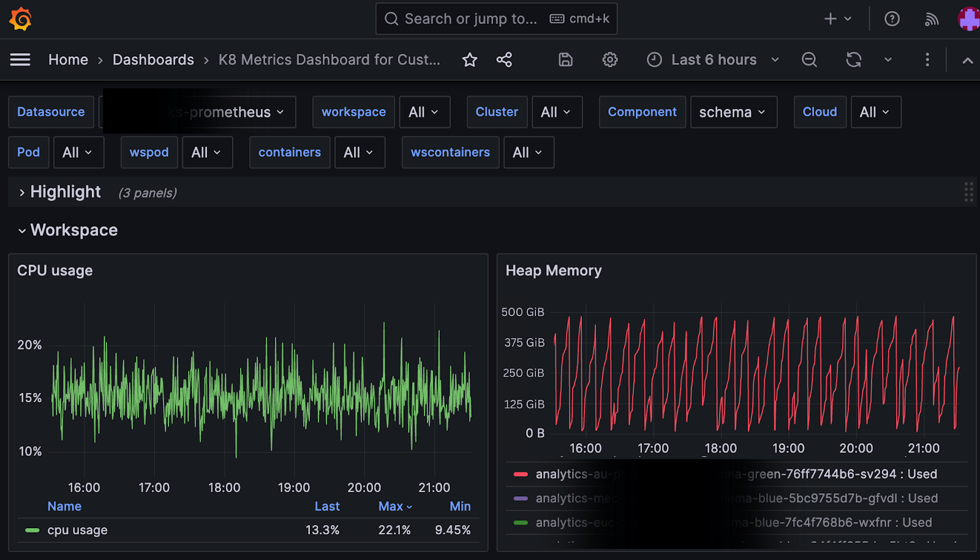Open the hamburger navigation menu
The width and height of the screenshot is (980, 560).
[x=20, y=59]
